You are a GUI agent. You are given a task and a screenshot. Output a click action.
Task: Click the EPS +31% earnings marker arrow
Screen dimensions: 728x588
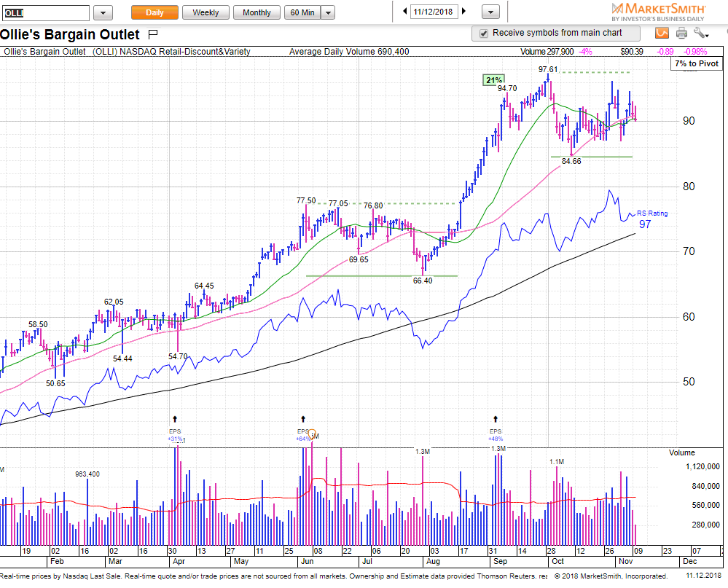click(175, 420)
